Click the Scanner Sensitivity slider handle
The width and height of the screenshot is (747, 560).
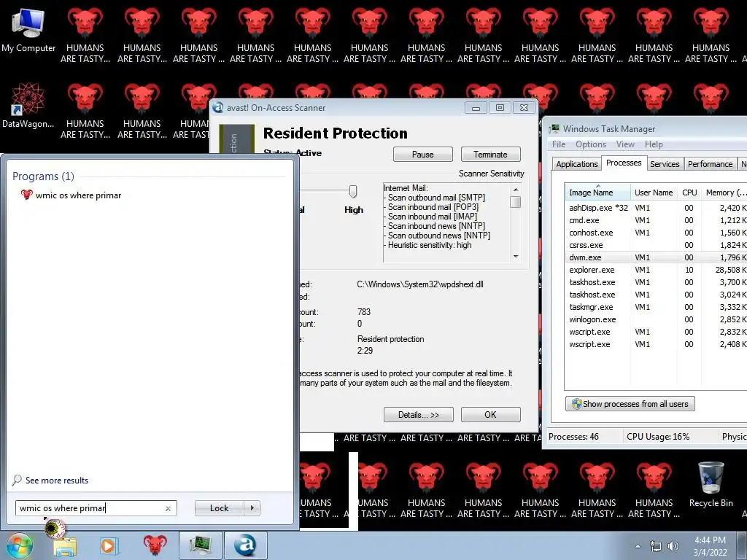[x=353, y=192]
